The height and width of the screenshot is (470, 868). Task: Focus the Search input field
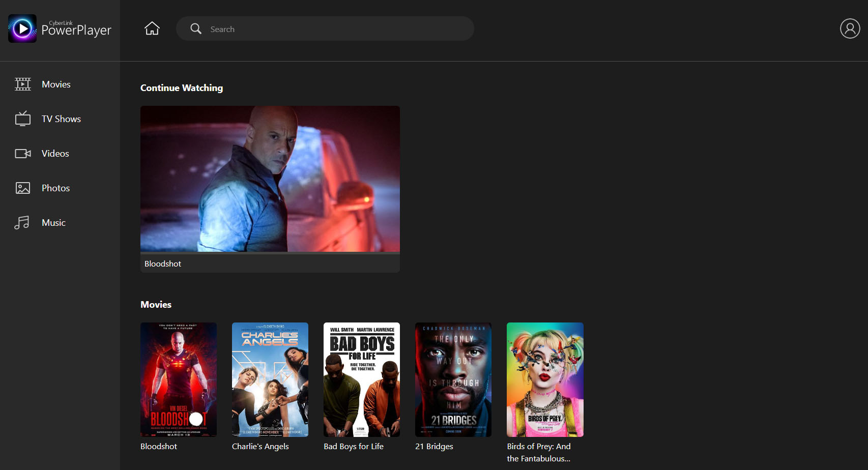(325, 28)
